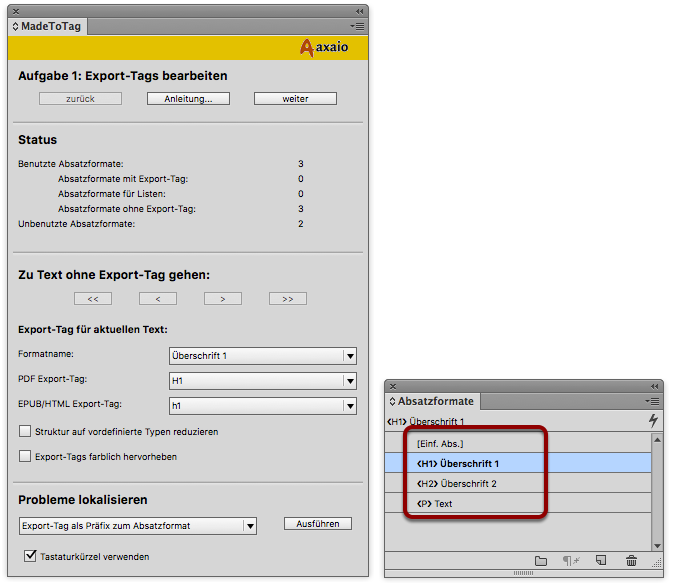Go to next text without export tag (>)
The image size is (678, 588).
(x=223, y=299)
